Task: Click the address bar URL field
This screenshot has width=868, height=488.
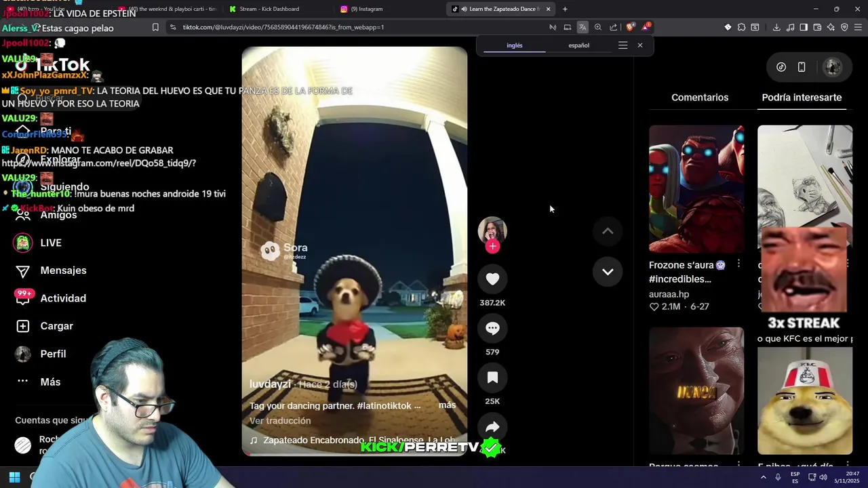Action: pos(359,27)
